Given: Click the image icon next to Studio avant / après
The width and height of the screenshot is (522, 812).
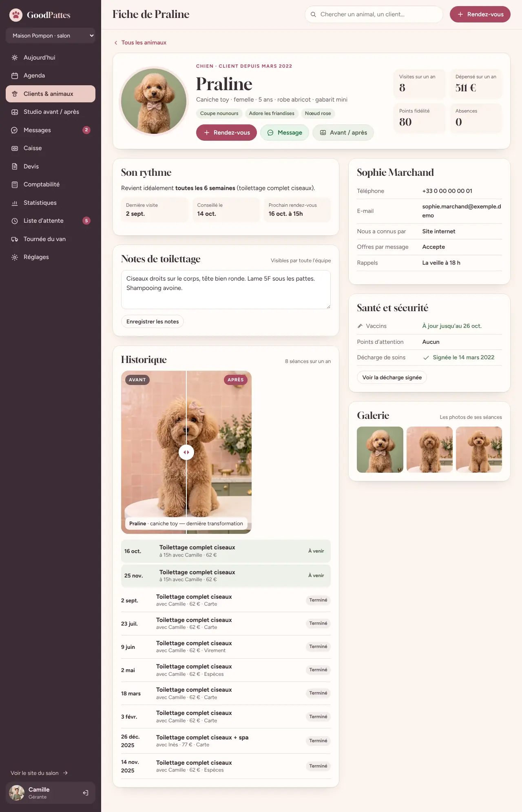Looking at the screenshot, I should click(x=15, y=112).
